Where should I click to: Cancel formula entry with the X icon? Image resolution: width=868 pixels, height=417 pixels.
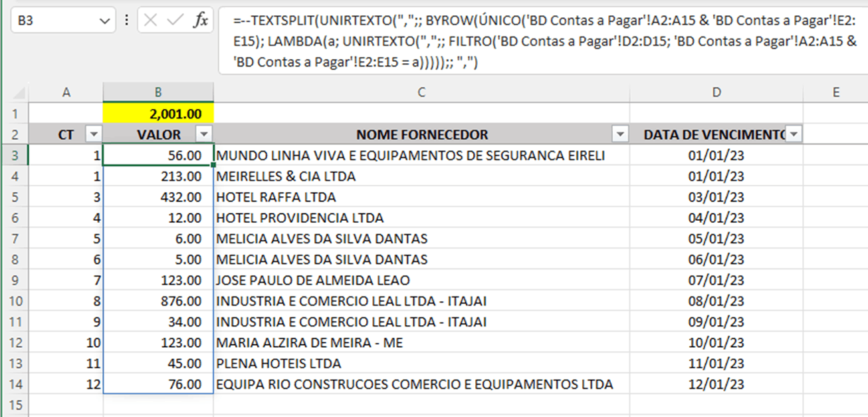[151, 21]
